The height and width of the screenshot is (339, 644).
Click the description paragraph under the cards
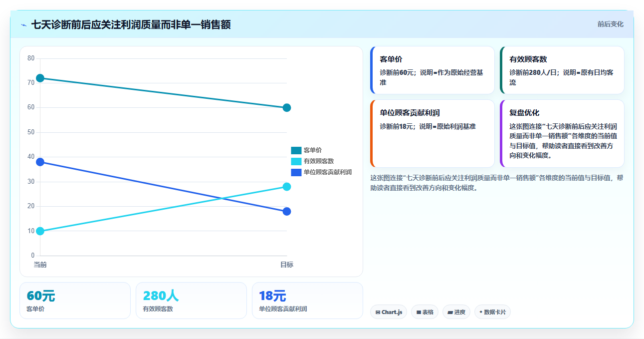497,183
